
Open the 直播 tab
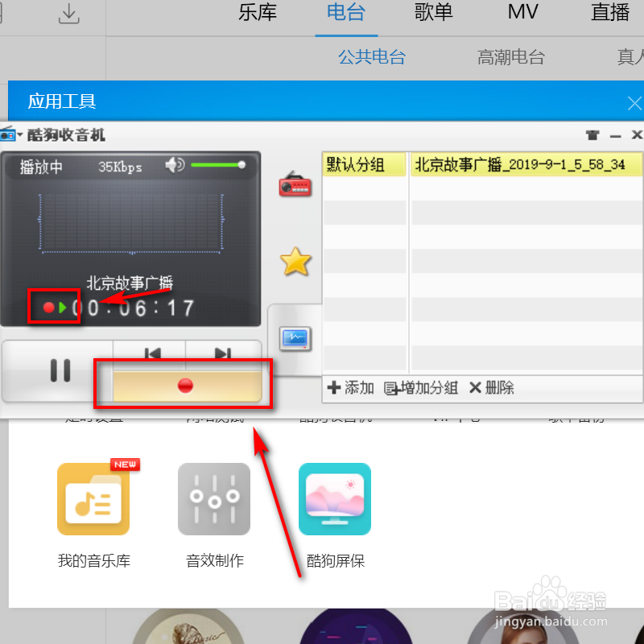(x=610, y=12)
